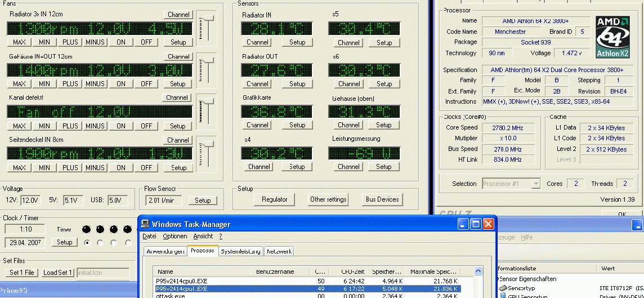
Task: Open the Hilfe menu in the background window
Action: [526, 237]
